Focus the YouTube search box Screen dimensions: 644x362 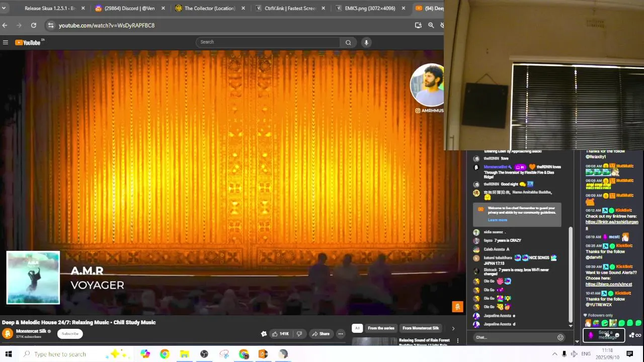point(268,42)
